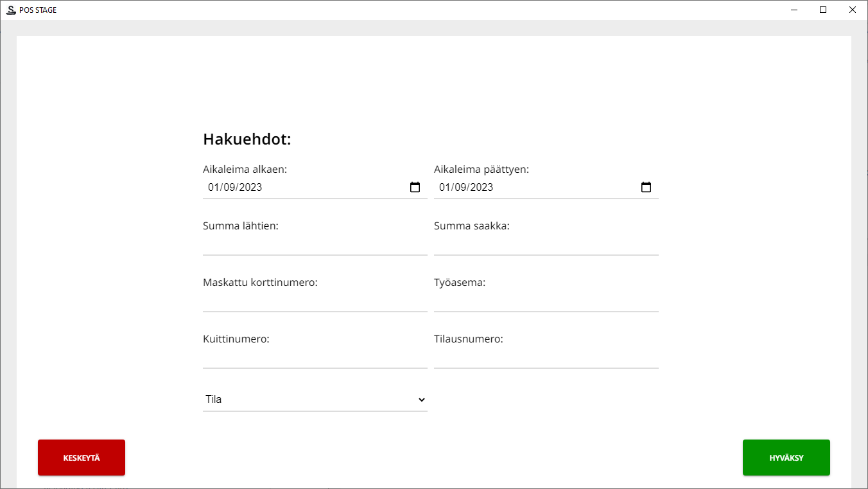Viewport: 868px width, 489px height.
Task: Click the POS STAGE app icon in title bar
Action: click(11, 10)
